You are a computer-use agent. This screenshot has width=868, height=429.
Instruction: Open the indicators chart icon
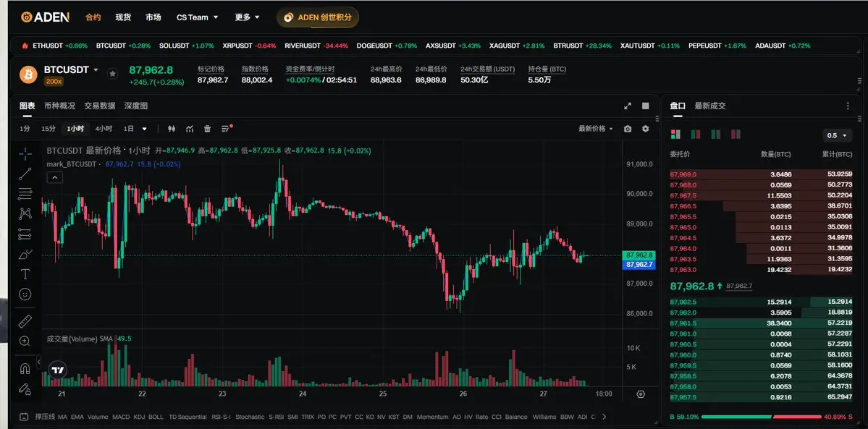[190, 129]
